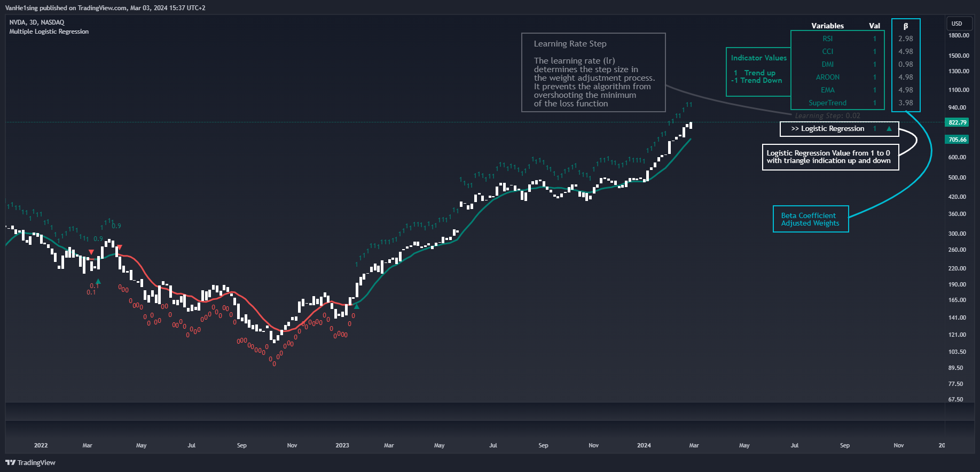Click the 500.00 price scale label
The image size is (980, 472).
(x=957, y=177)
